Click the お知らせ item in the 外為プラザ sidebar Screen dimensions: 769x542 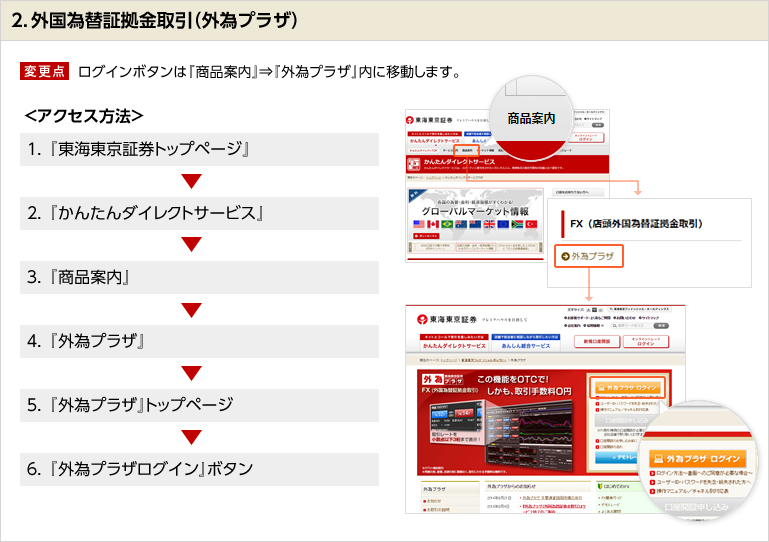(432, 501)
